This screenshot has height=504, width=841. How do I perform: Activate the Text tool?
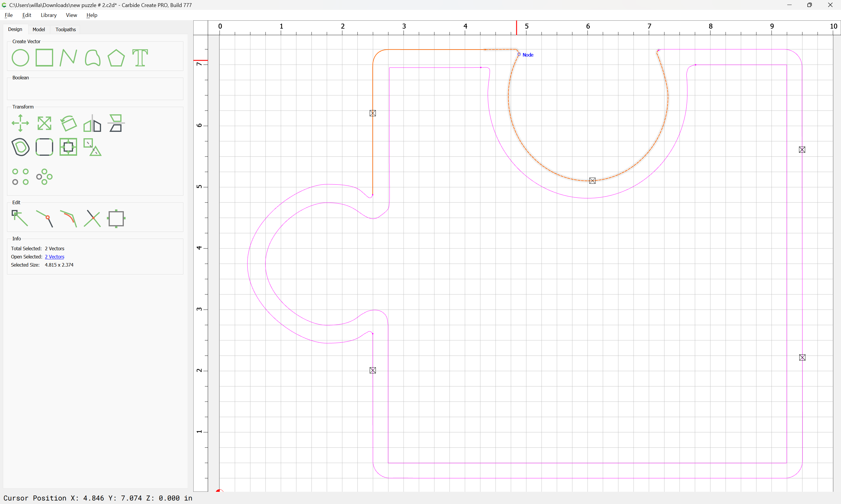[140, 58]
